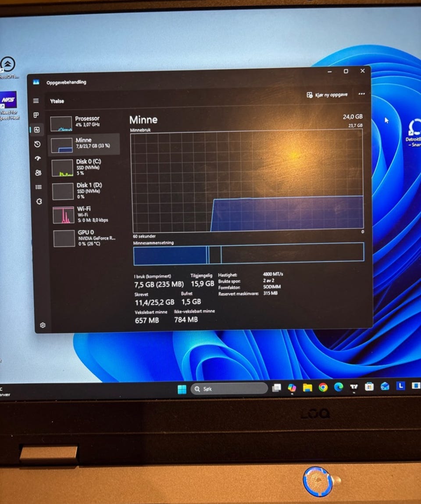
Task: Click the Minne title above the graph
Action: point(143,120)
